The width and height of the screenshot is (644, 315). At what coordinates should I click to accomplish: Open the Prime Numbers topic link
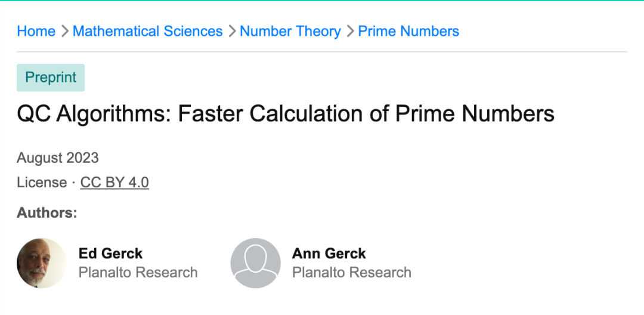(408, 32)
